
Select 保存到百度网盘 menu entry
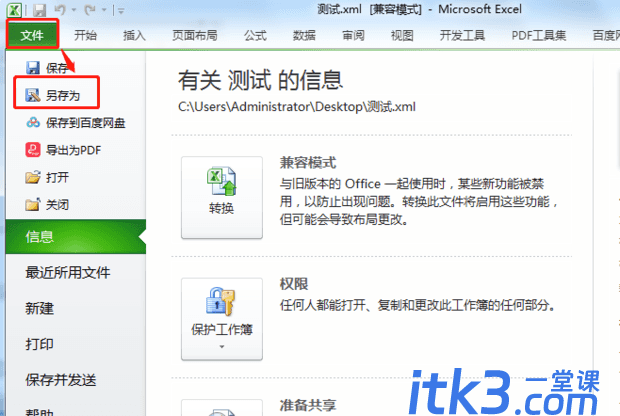click(86, 123)
